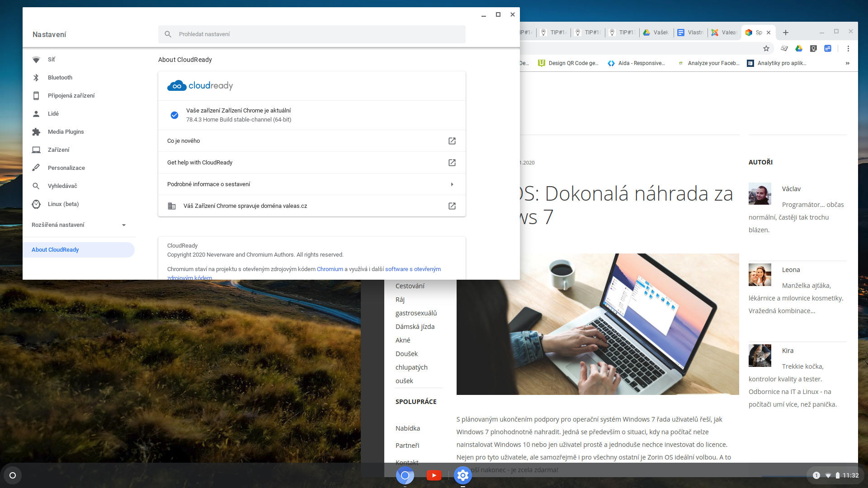Open Analytiky pro aplikace bookmark

[x=777, y=63]
